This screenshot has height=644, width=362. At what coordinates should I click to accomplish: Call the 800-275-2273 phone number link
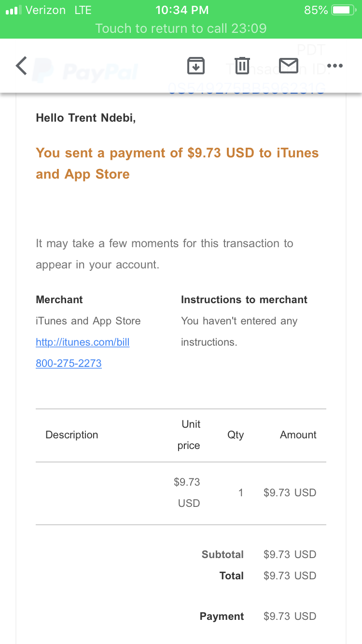tap(69, 364)
